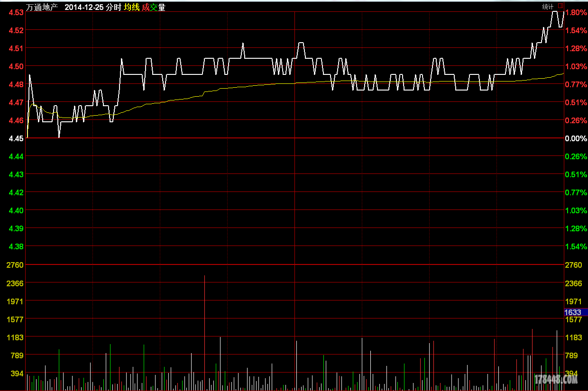Click the green 0.26% loss label
588x391 pixels.
[x=576, y=156]
